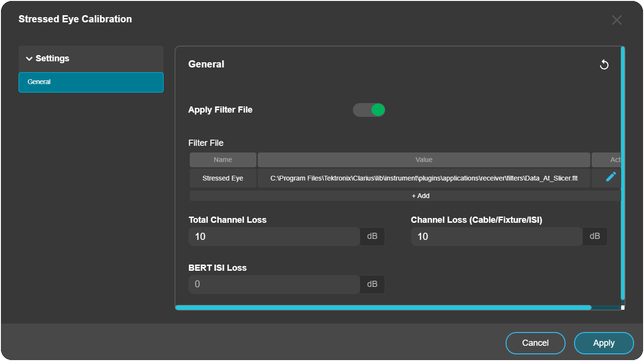Viewport: 644px width, 361px height.
Task: Click the pencil edit icon for Stressed Eye
Action: point(611,177)
